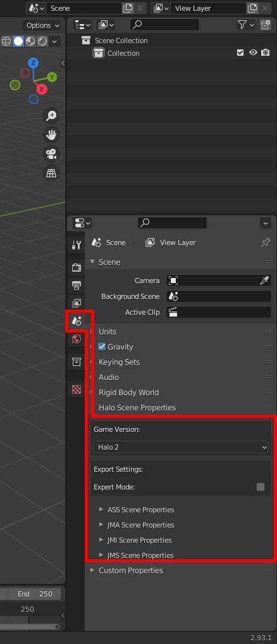The image size is (277, 644).
Task: Hide Collection with eye icon
Action: coord(253,53)
